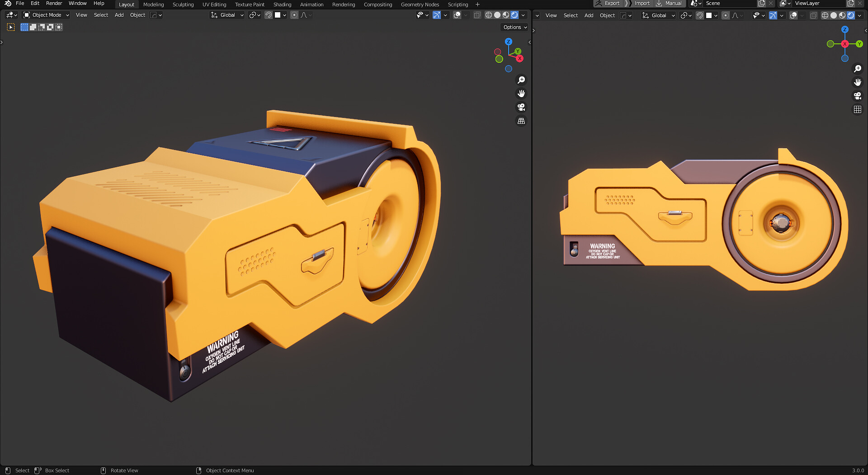The height and width of the screenshot is (475, 868).
Task: Click the Z axis on the navigation gizmo
Action: (508, 42)
